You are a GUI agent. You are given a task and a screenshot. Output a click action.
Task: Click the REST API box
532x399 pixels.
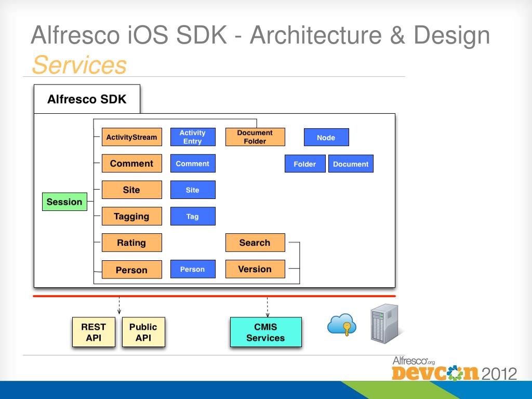pos(94,332)
